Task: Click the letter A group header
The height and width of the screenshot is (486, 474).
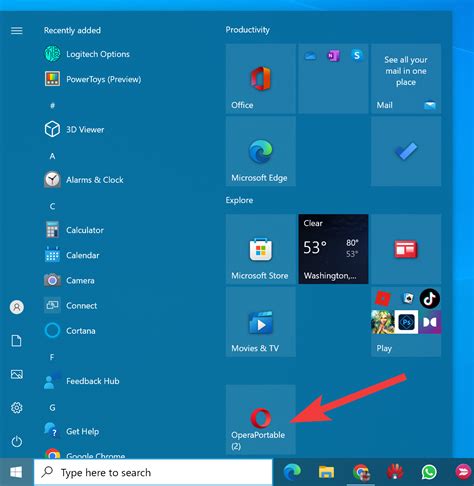Action: tap(52, 156)
